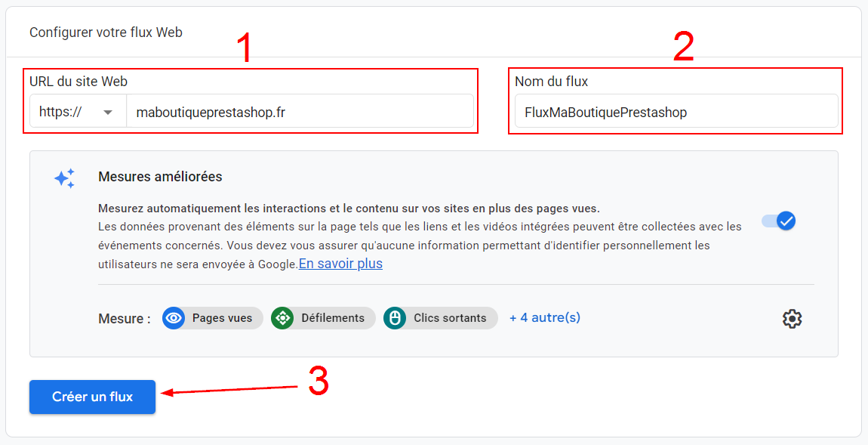Click the URL du site Web label
868x445 pixels.
pyautogui.click(x=78, y=82)
